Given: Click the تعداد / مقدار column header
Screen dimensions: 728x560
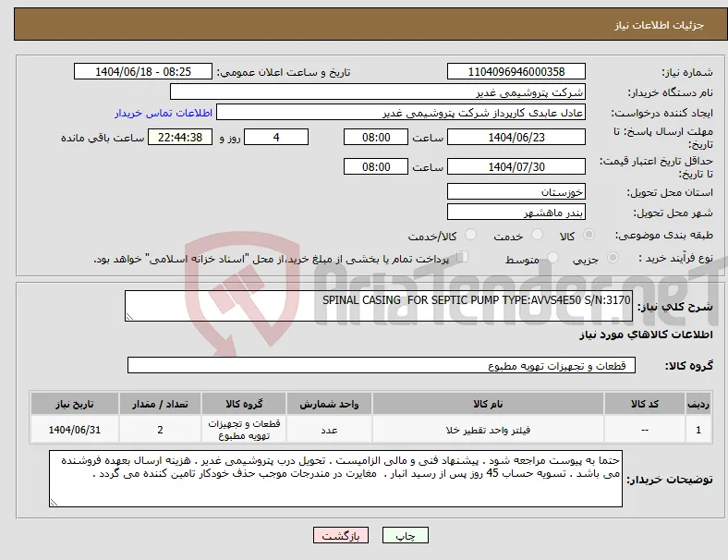Looking at the screenshot, I should [x=160, y=404].
